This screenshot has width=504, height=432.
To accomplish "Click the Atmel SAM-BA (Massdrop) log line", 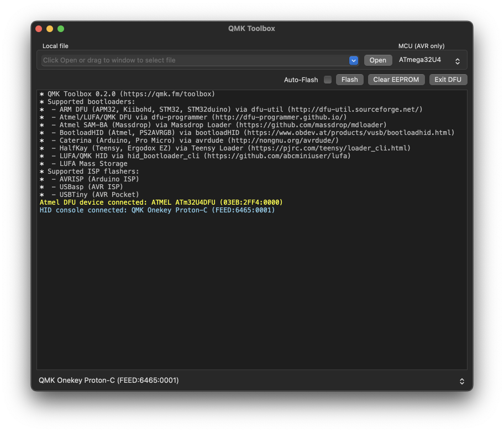I will 213,125.
